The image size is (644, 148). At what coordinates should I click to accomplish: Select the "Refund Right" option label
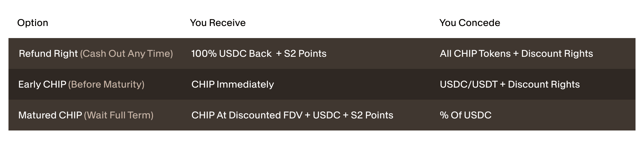point(48,54)
